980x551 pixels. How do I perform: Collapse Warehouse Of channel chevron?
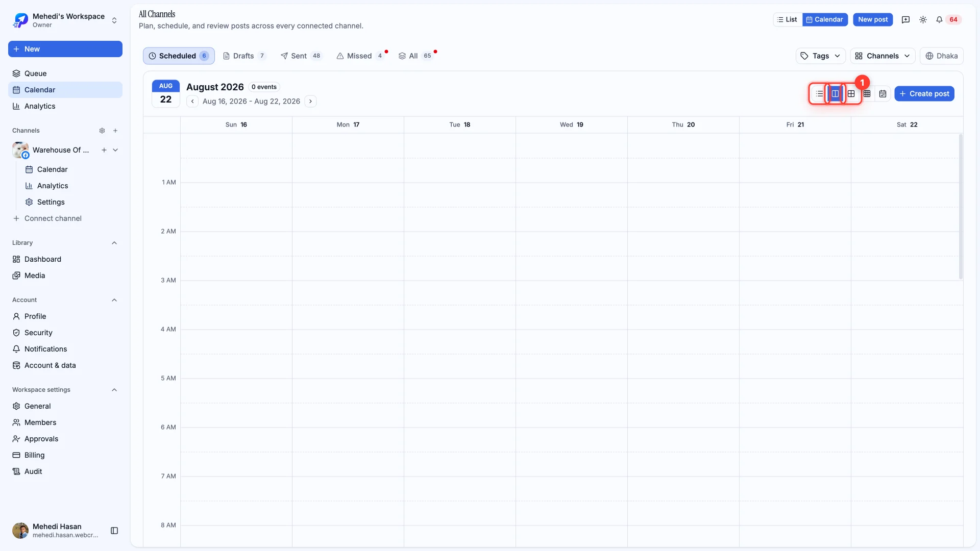(x=115, y=150)
